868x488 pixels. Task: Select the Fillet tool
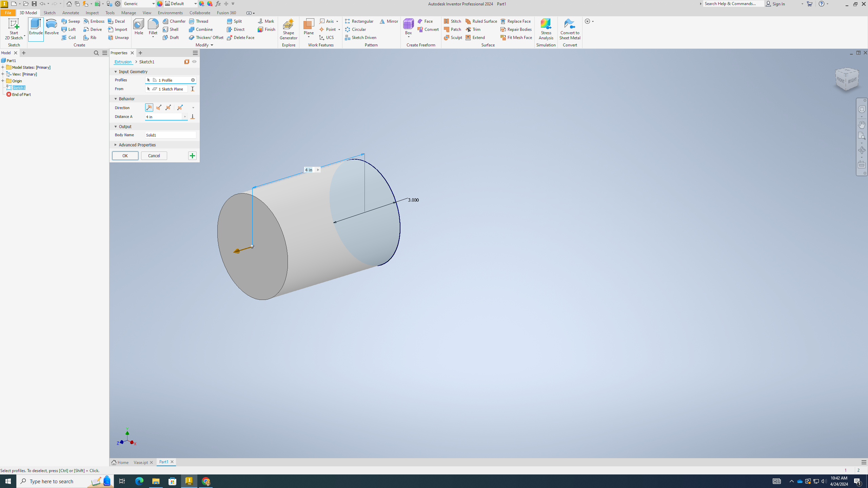pyautogui.click(x=153, y=27)
